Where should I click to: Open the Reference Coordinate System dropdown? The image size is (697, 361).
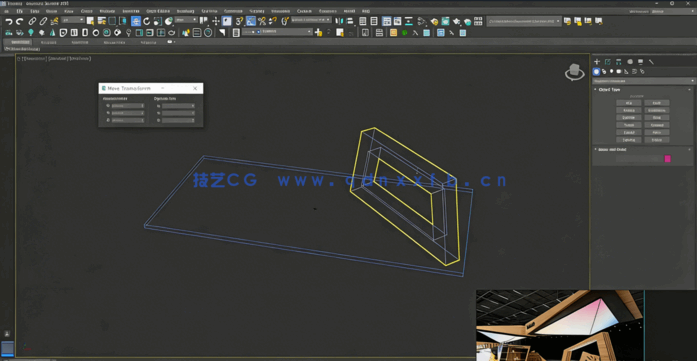pyautogui.click(x=186, y=20)
